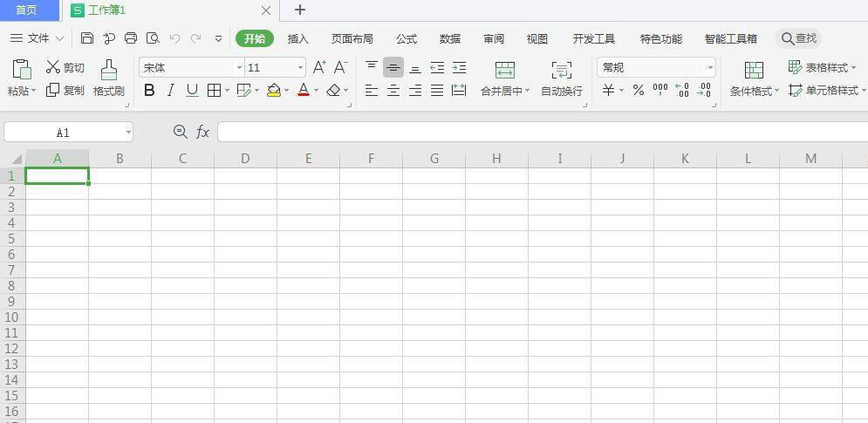The height and width of the screenshot is (423, 868).
Task: Click the fx insert function icon
Action: click(x=202, y=132)
